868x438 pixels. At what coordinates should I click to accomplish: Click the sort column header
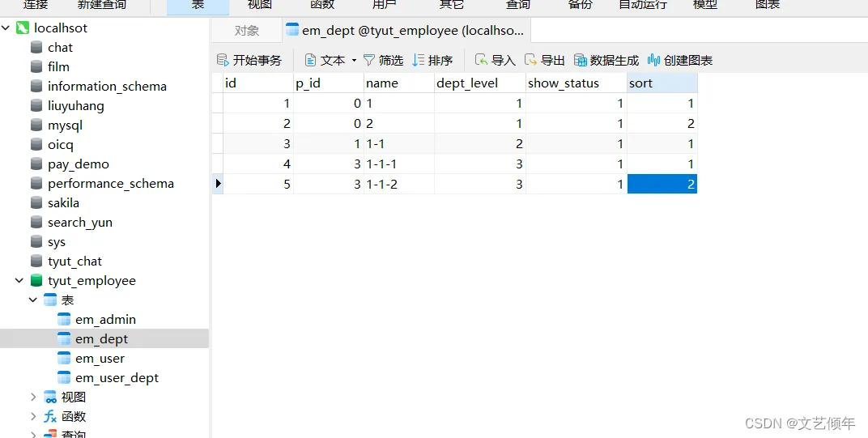[x=662, y=83]
